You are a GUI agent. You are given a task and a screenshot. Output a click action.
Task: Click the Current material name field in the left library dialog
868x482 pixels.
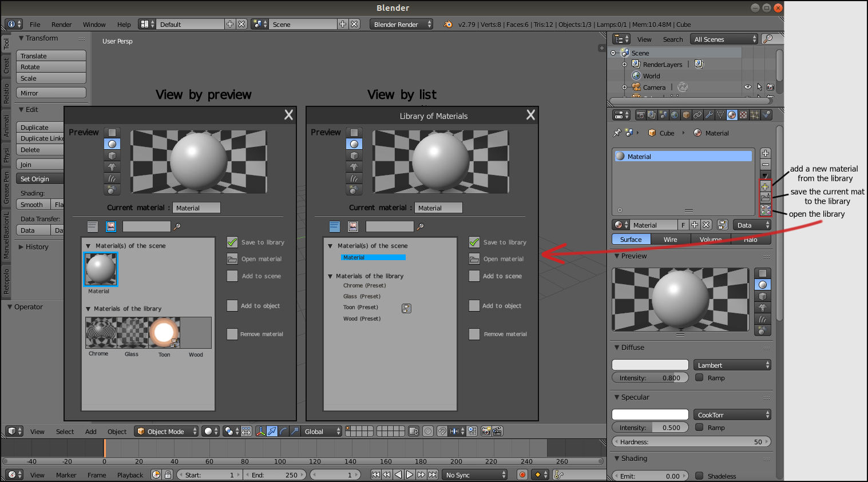pyautogui.click(x=196, y=208)
